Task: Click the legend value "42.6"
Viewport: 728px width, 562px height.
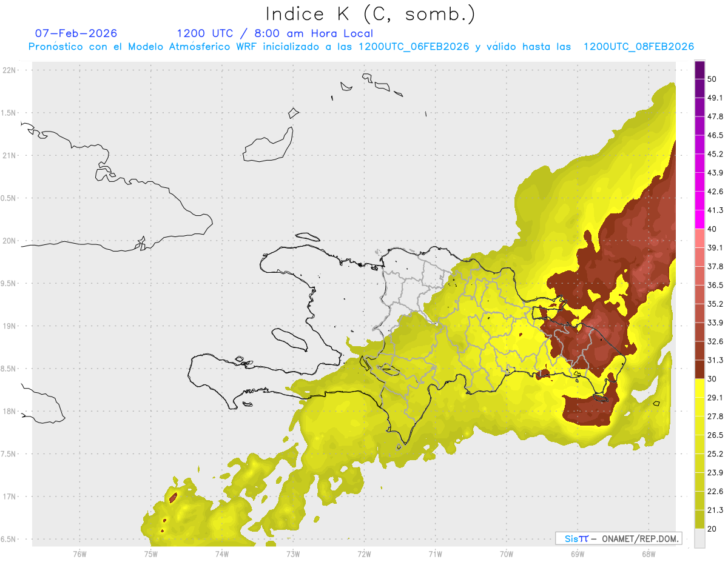Action: click(x=715, y=192)
